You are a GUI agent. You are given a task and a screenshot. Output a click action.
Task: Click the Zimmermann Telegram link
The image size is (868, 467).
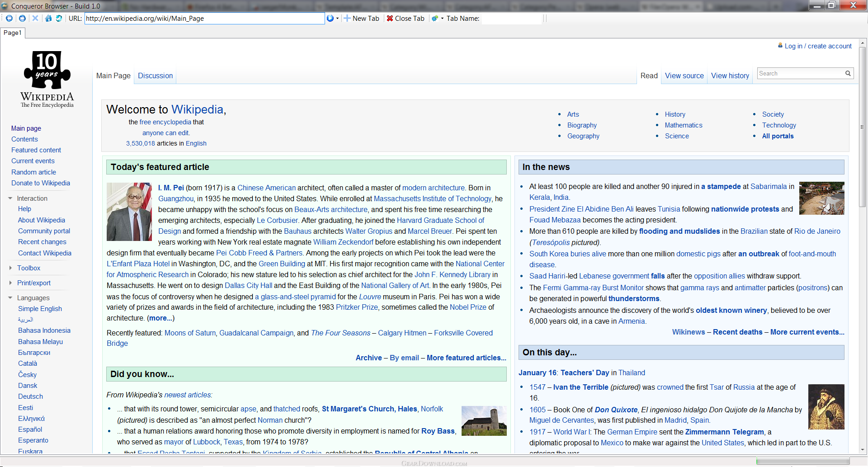724,432
